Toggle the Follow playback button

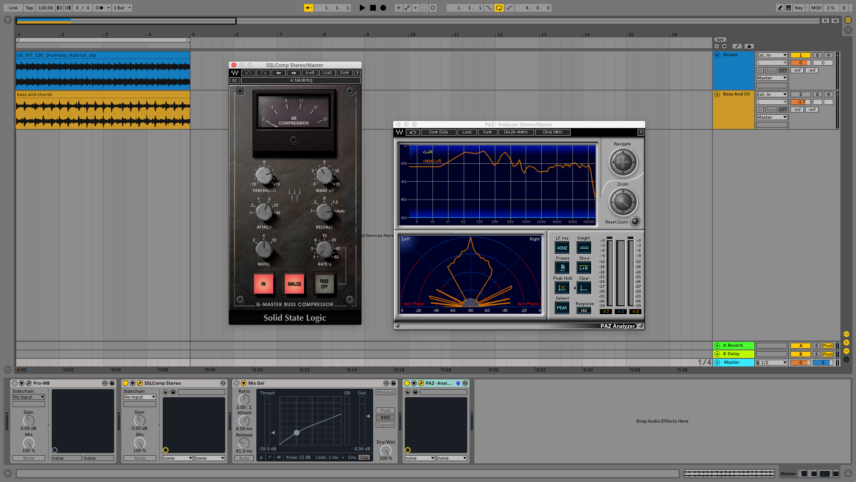click(x=308, y=8)
